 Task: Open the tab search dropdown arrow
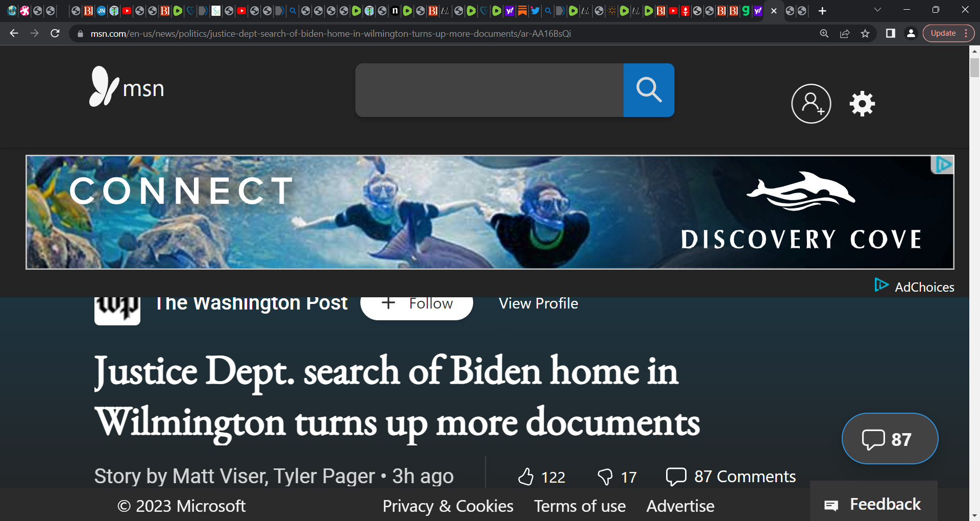[x=877, y=10]
